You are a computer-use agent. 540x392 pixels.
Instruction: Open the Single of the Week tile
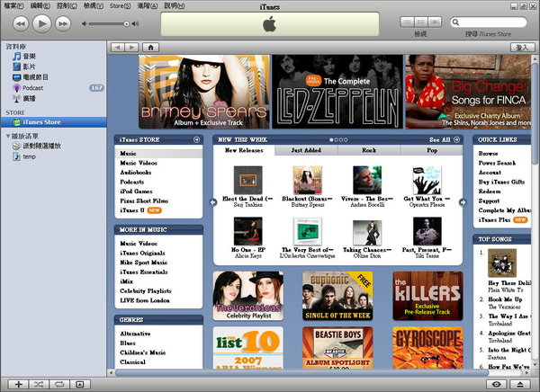tap(337, 296)
